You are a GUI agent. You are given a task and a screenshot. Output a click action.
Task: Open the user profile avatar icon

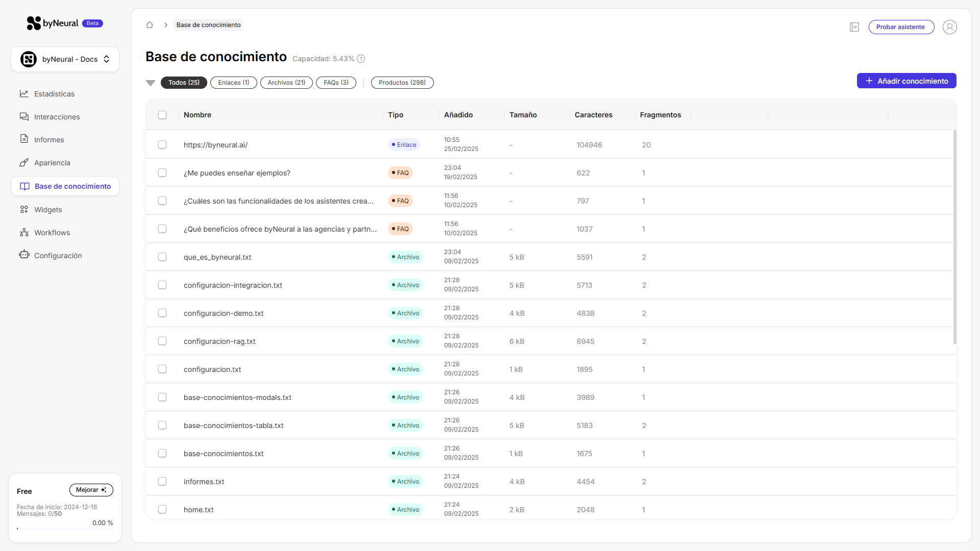(950, 27)
